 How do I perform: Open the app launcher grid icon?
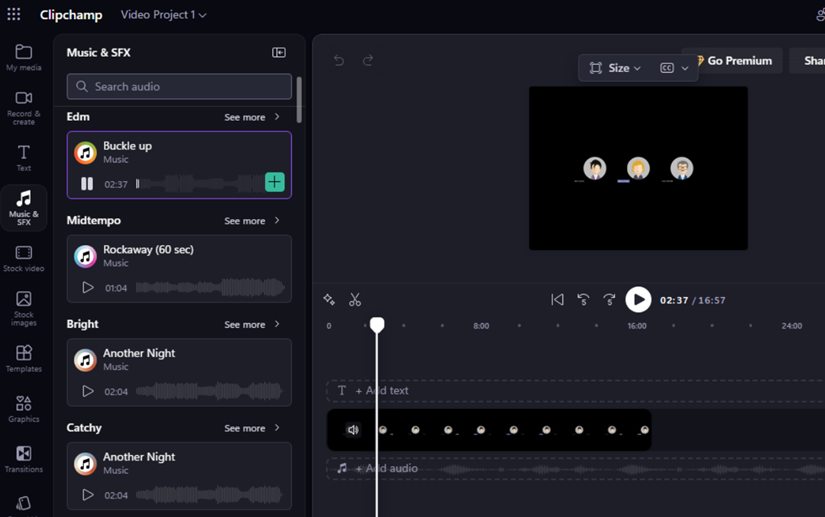[14, 14]
